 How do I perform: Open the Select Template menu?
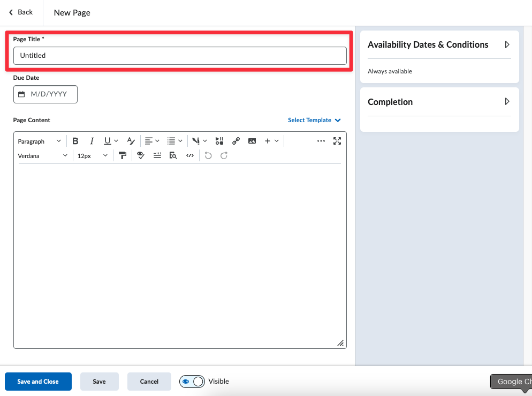[x=314, y=120]
